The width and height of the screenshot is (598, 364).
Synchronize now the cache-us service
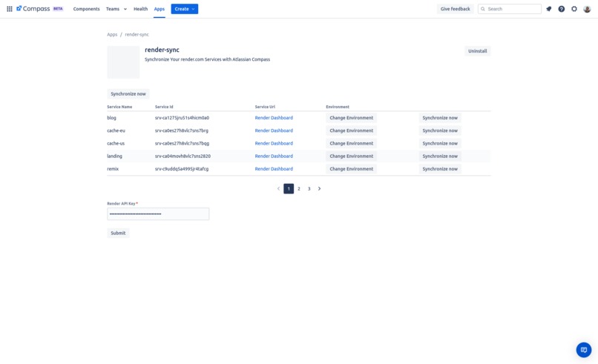tap(440, 143)
